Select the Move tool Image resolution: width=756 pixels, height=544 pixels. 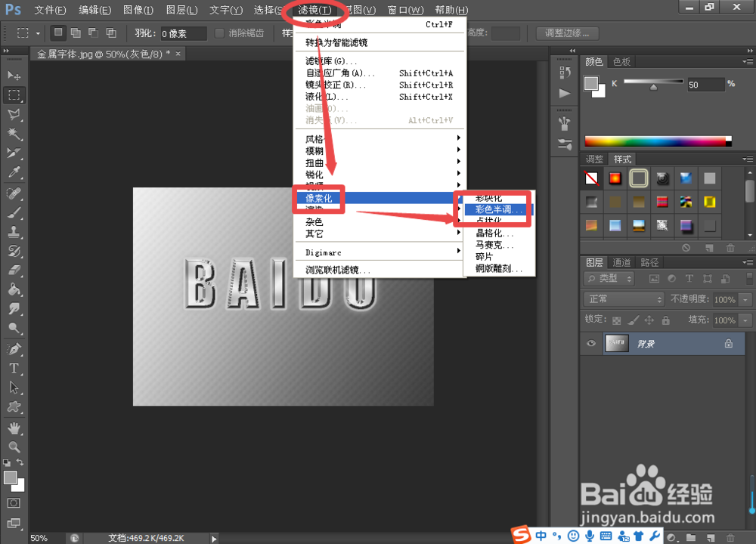click(x=14, y=76)
